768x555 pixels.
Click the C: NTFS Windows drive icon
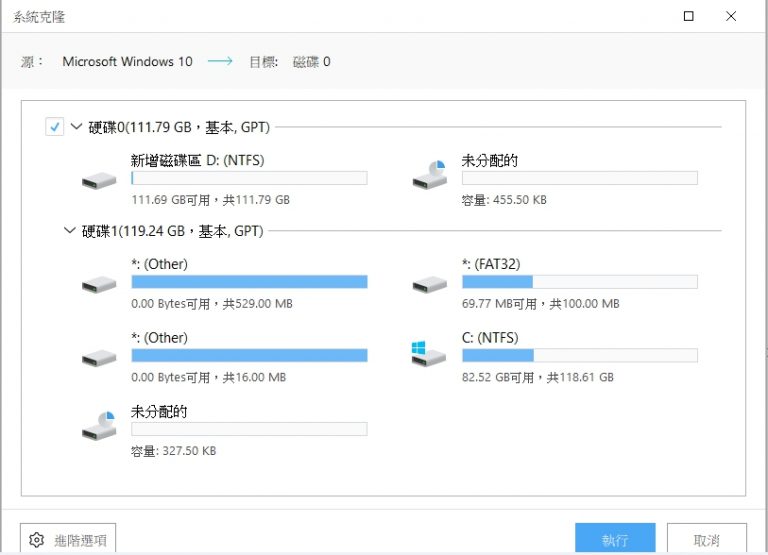click(x=429, y=353)
